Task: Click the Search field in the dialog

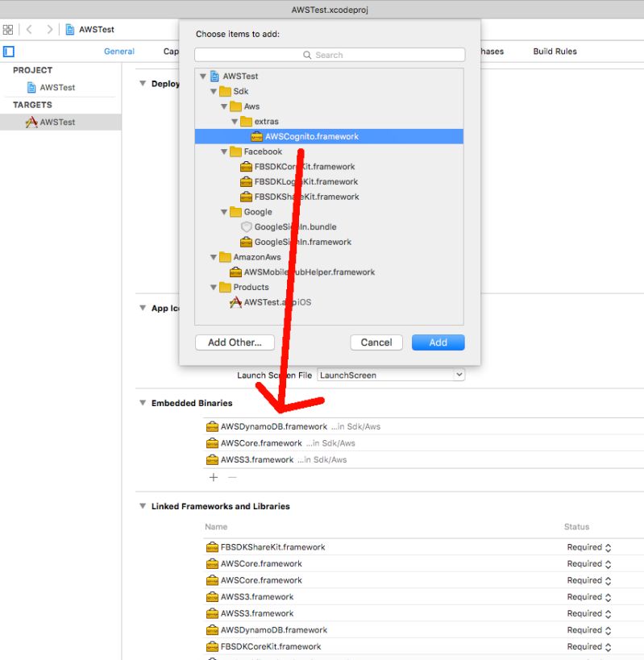Action: (x=330, y=55)
